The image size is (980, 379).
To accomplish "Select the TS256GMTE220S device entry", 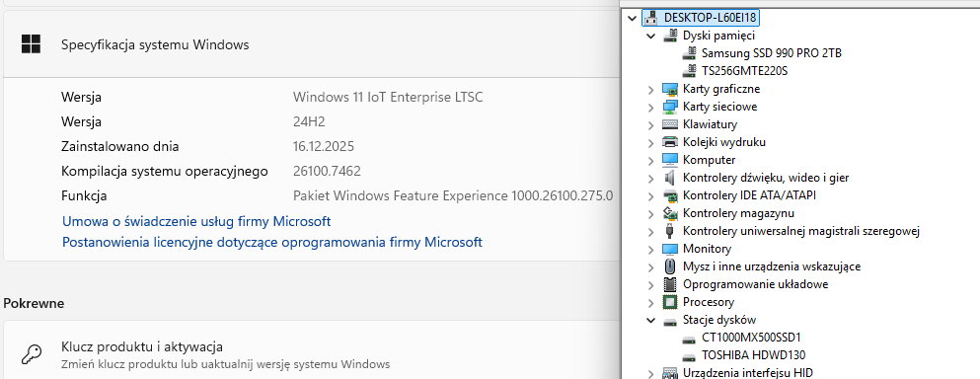I will [744, 71].
